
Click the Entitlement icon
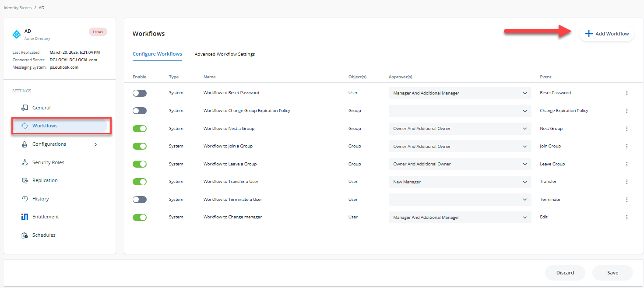25,217
